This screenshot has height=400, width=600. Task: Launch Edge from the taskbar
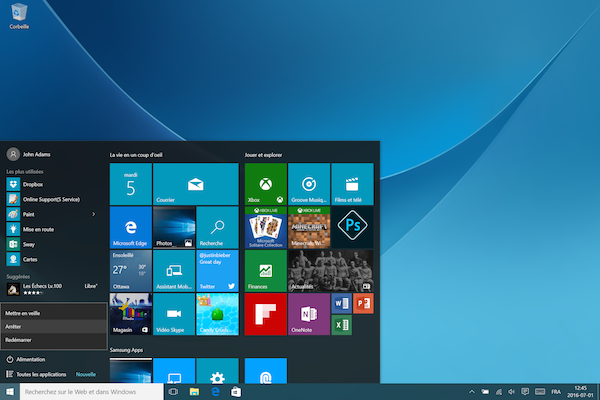215,392
